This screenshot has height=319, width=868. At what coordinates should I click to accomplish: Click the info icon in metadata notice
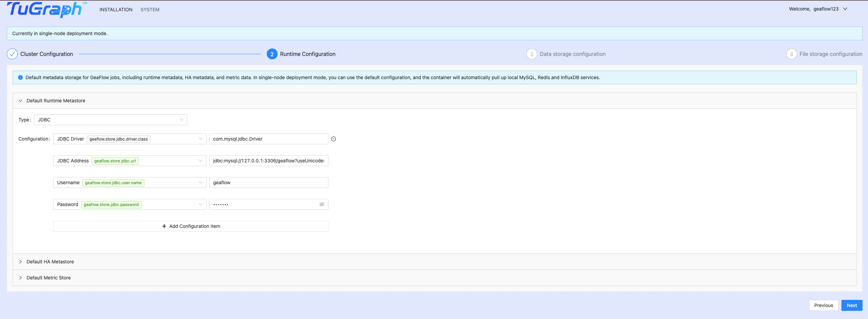coord(20,77)
